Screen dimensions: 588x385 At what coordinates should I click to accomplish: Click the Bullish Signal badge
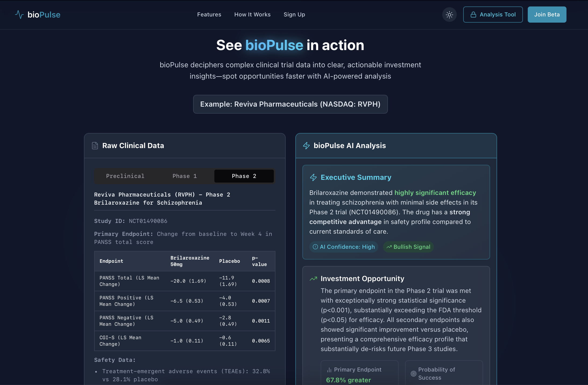[408, 247]
